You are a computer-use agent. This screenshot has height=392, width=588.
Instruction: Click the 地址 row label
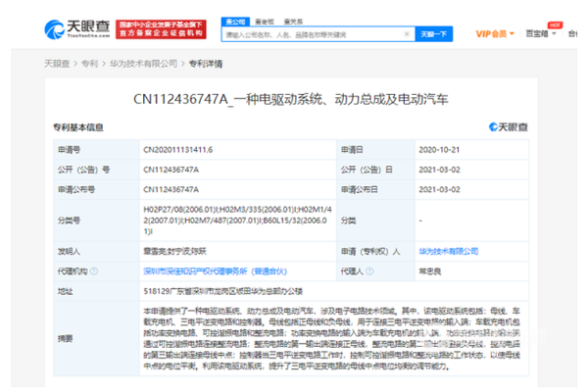point(66,291)
